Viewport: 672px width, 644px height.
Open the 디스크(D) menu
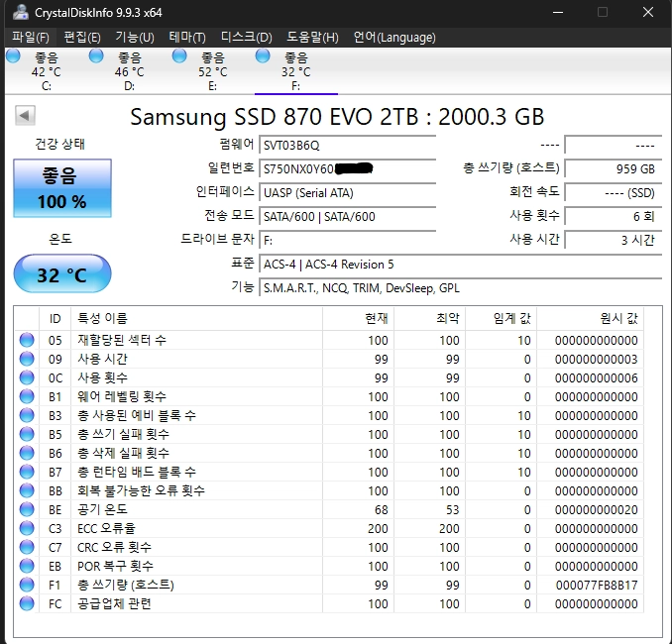pyautogui.click(x=246, y=38)
